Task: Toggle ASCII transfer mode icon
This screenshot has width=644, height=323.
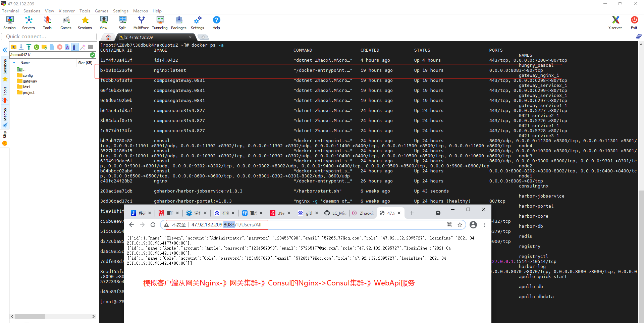Action: [x=67, y=47]
